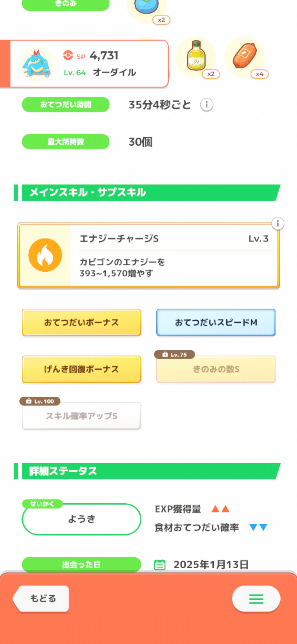Tap the locked きのみの数S skill
Viewport: 297px width, 644px height.
click(x=216, y=369)
